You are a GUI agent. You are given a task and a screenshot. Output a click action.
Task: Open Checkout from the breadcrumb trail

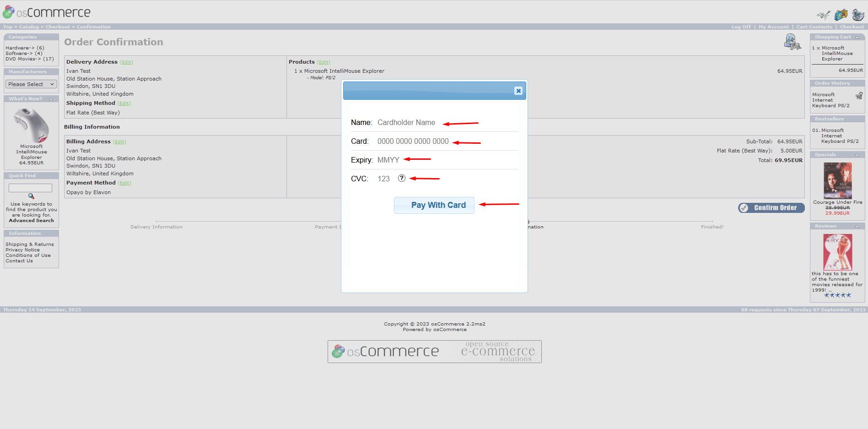58,27
